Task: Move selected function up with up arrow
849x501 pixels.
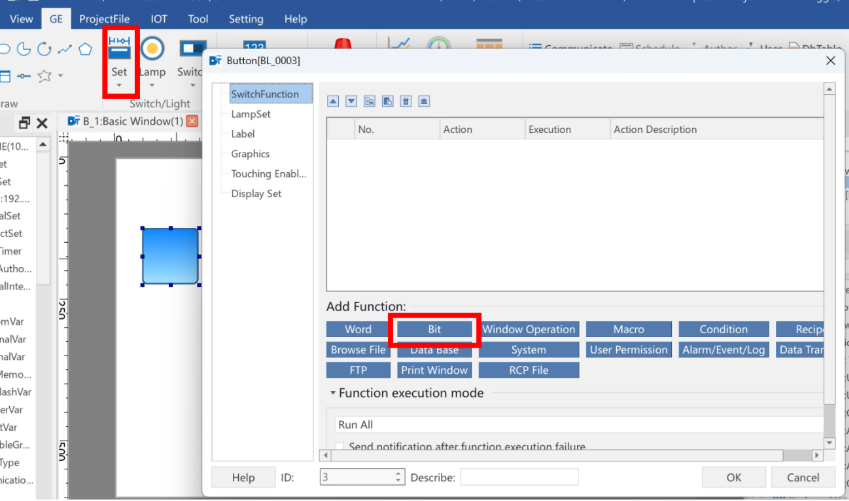Action: (333, 101)
